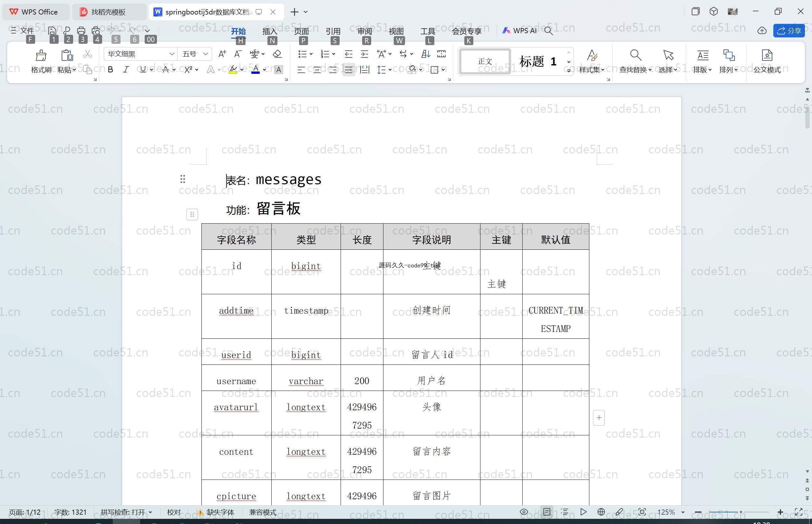Click Proofread (校对) in status bar
Viewport: 812px width, 524px height.
coord(174,512)
